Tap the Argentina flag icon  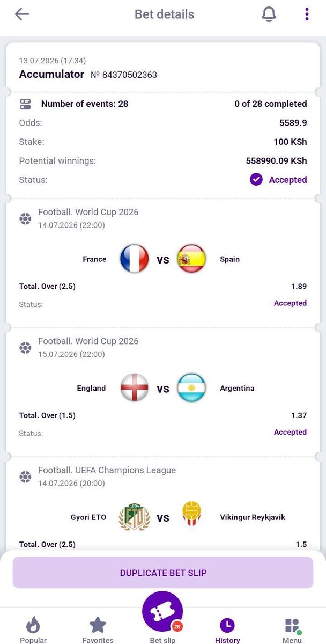[191, 387]
